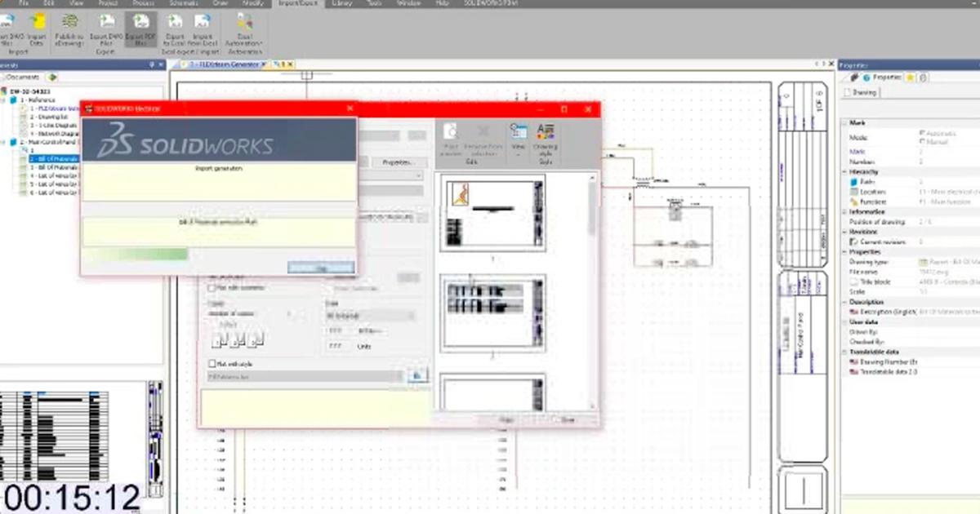This screenshot has width=980, height=514.
Task: Collapse Translatable data section
Action: (846, 352)
